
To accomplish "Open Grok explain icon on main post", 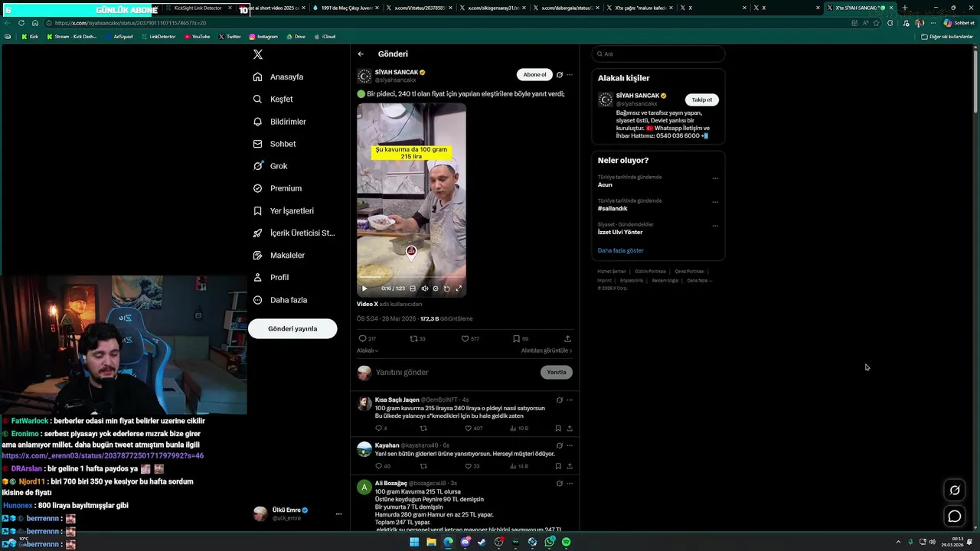I will [560, 75].
